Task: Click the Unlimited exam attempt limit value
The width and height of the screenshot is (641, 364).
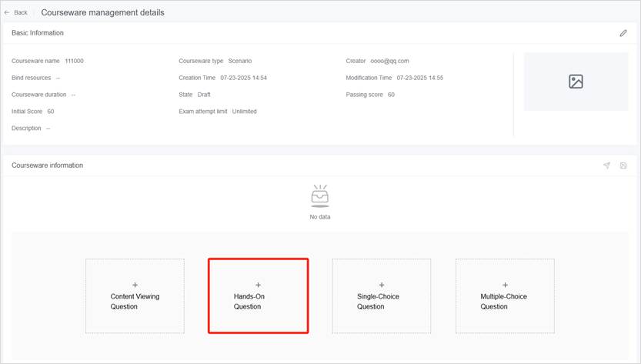Action: pos(244,112)
